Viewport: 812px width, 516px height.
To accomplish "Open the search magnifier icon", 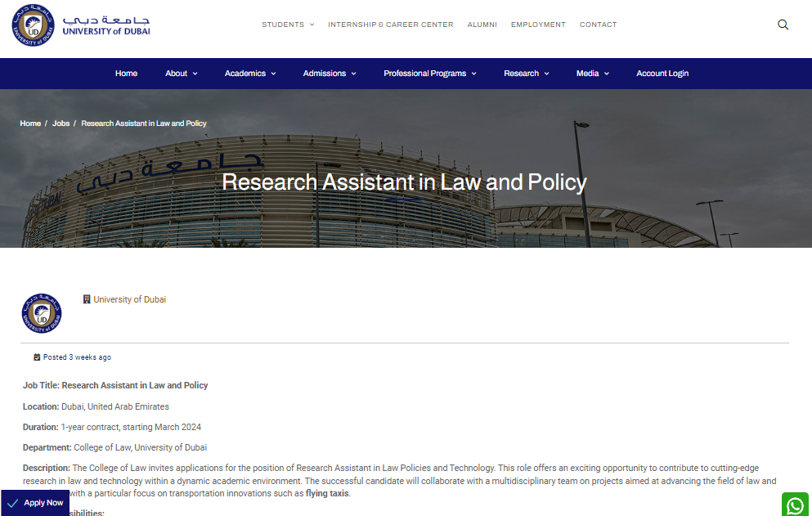I will [783, 25].
